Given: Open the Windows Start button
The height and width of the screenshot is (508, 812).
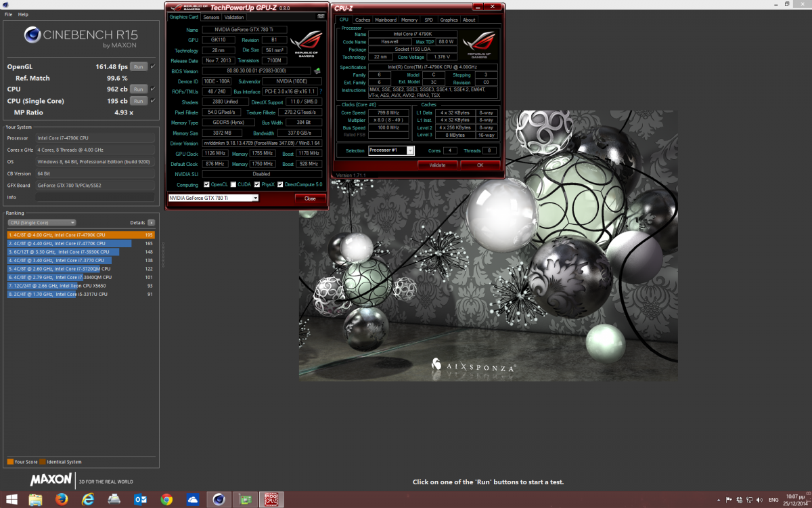Looking at the screenshot, I should coord(13,500).
